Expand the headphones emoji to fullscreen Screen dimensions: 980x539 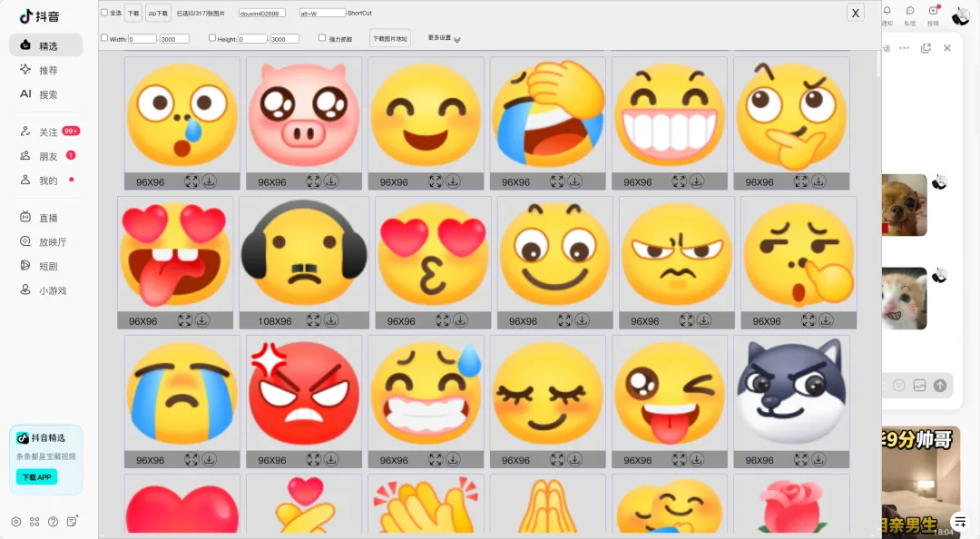[313, 320]
